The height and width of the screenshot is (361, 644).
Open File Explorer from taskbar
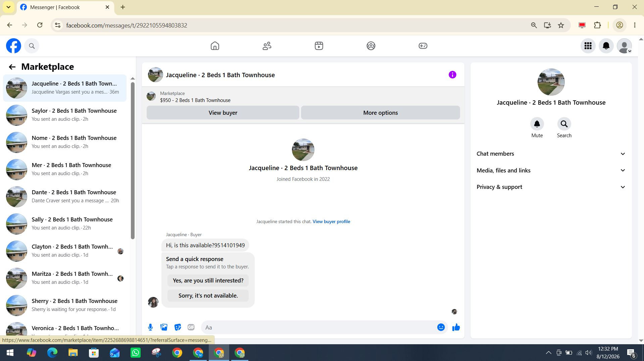pyautogui.click(x=73, y=353)
